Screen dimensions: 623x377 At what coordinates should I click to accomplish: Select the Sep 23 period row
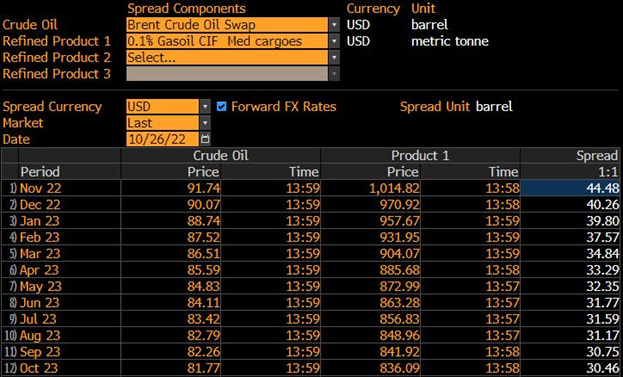click(x=310, y=352)
